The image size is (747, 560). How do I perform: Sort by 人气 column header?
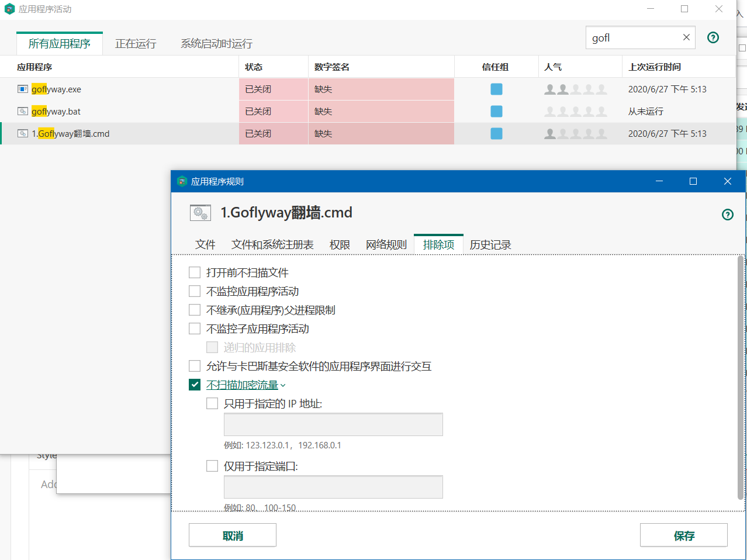click(553, 67)
